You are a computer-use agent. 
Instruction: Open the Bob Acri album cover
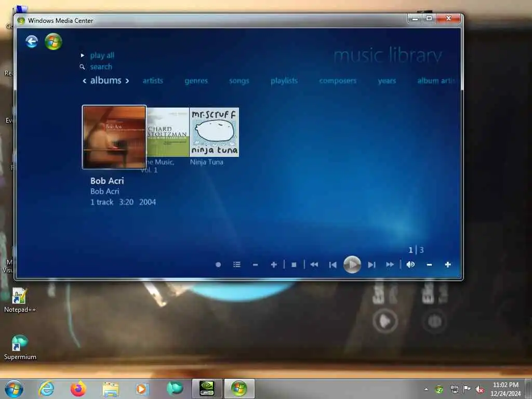[114, 137]
